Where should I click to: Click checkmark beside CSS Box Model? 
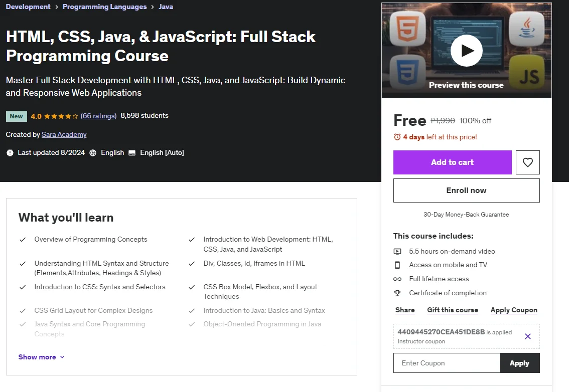192,287
